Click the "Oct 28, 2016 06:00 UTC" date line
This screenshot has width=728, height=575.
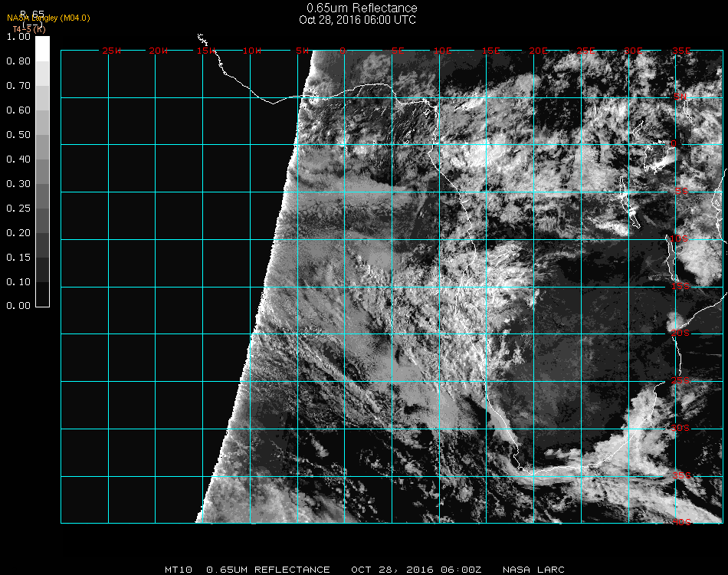(x=358, y=20)
